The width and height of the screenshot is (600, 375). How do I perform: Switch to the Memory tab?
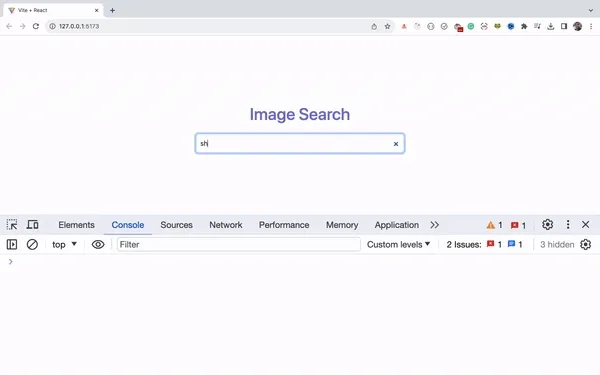(x=342, y=225)
